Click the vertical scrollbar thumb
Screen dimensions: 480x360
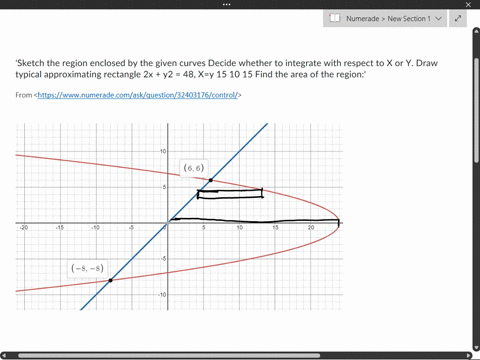(x=476, y=110)
